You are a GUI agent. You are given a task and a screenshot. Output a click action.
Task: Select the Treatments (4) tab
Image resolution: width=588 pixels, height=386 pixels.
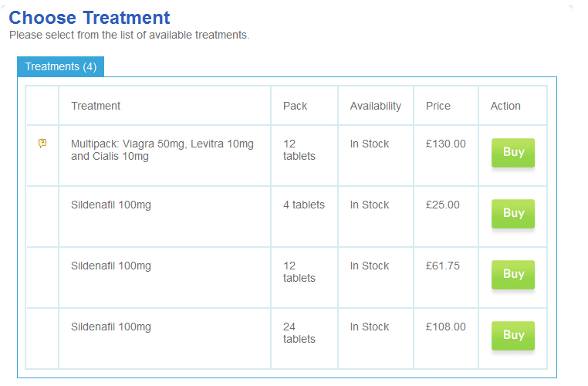[x=60, y=66]
